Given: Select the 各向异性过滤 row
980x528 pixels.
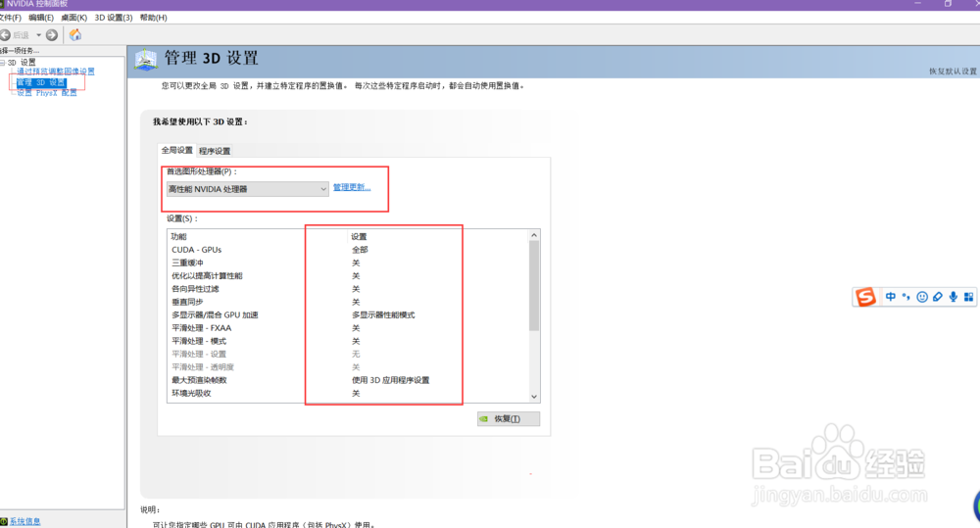Looking at the screenshot, I should (348, 289).
